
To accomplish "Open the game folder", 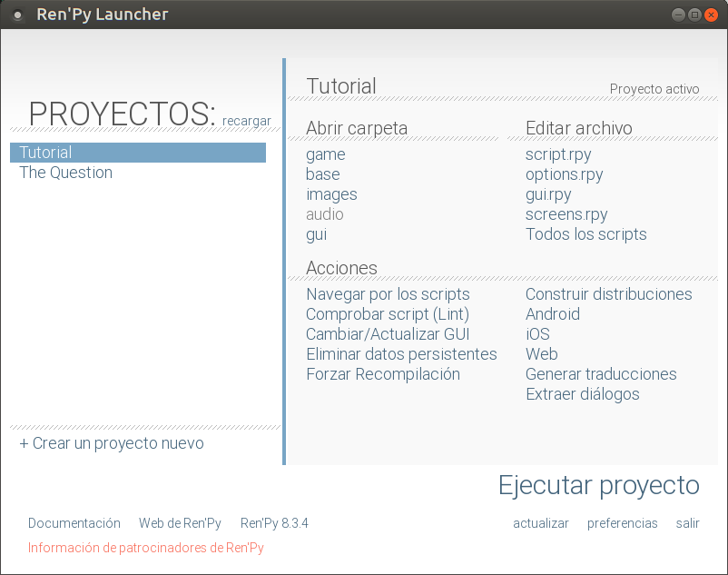I will [x=326, y=154].
